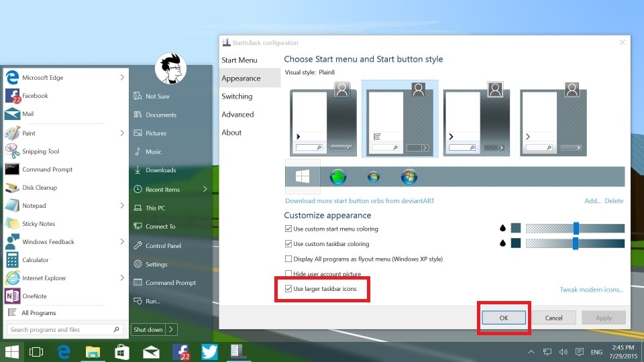644x362 pixels.
Task: Choose the green clover start orb
Action: 338,177
